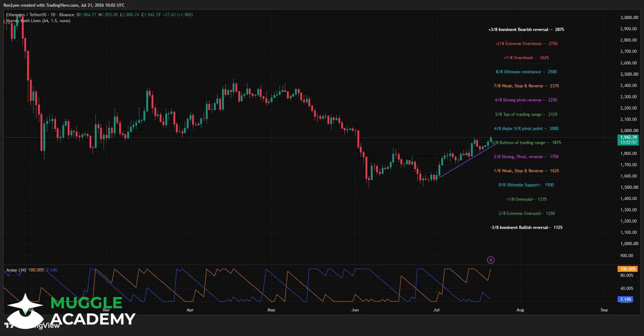Click the 2,700.00 price axis label
Image resolution: width=644 pixels, height=336 pixels.
pyautogui.click(x=629, y=51)
